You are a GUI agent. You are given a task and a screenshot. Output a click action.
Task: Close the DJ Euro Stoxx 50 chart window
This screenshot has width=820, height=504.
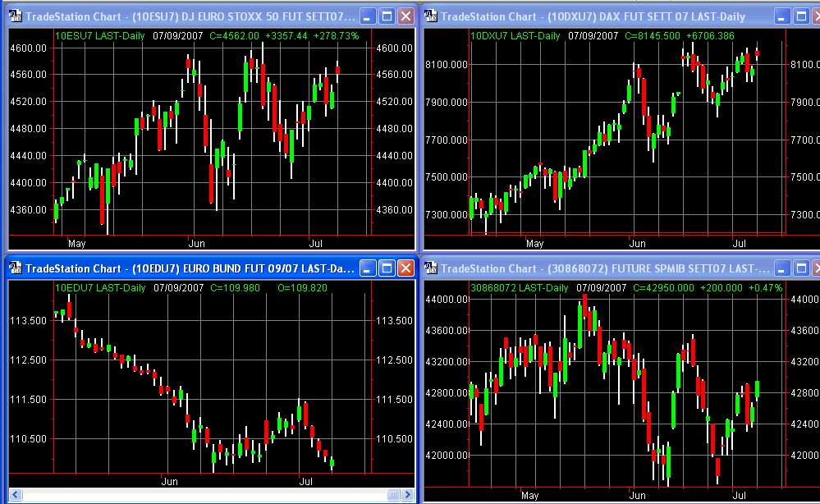point(405,16)
